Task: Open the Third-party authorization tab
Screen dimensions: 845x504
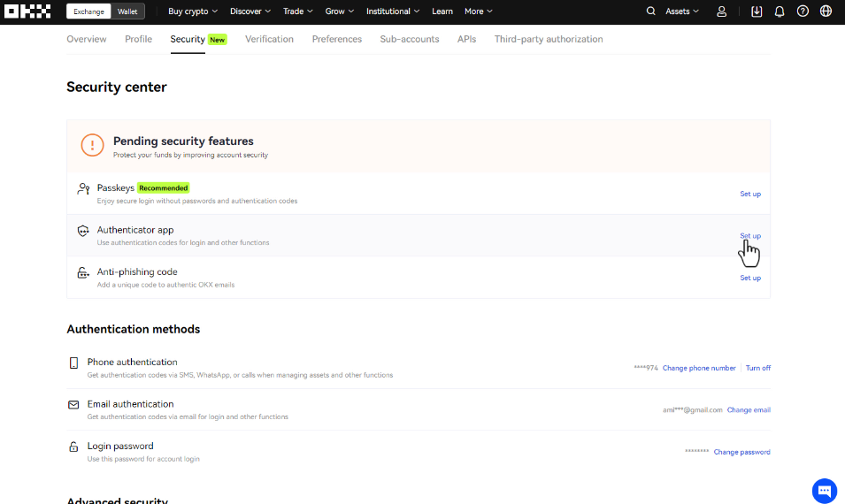Action: (549, 39)
